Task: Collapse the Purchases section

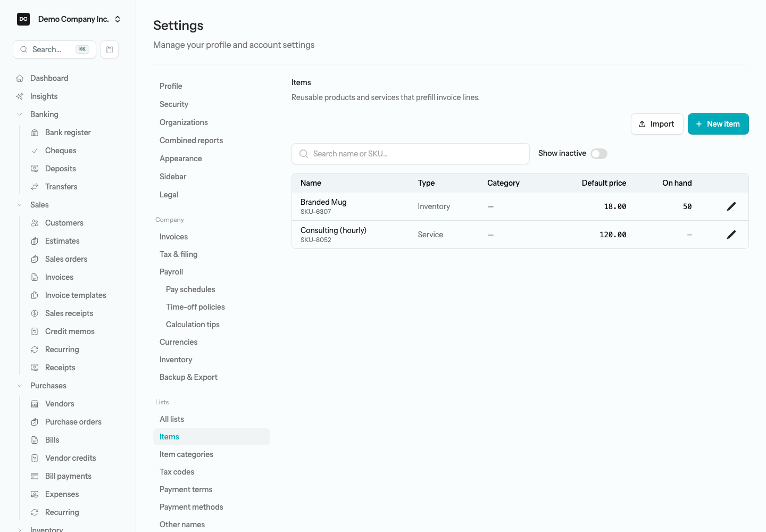Action: coord(20,386)
